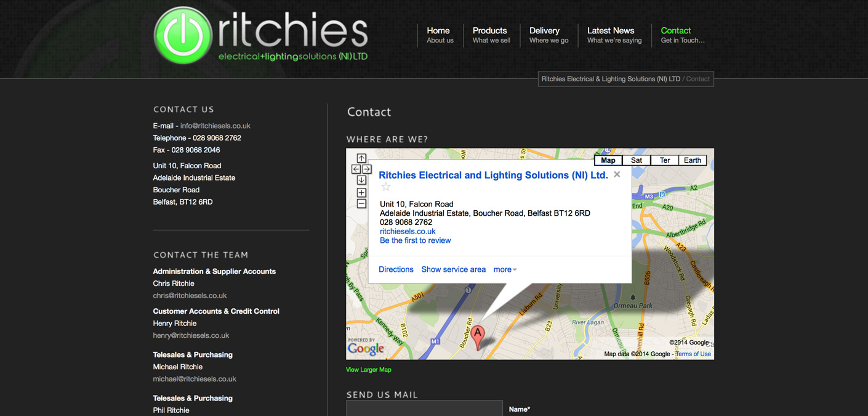This screenshot has height=416, width=868.
Task: Open the Delivery menu item
Action: (549, 35)
